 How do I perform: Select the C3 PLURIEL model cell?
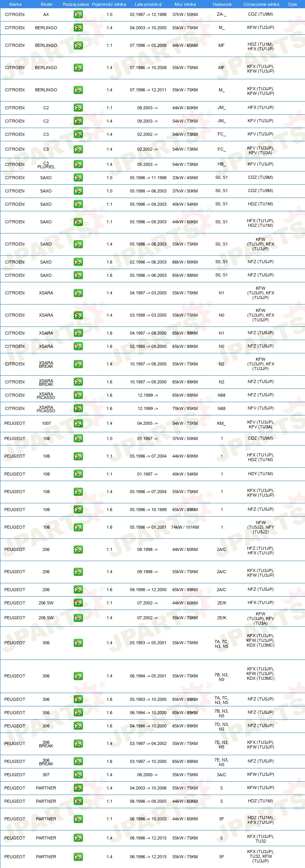(x=46, y=165)
